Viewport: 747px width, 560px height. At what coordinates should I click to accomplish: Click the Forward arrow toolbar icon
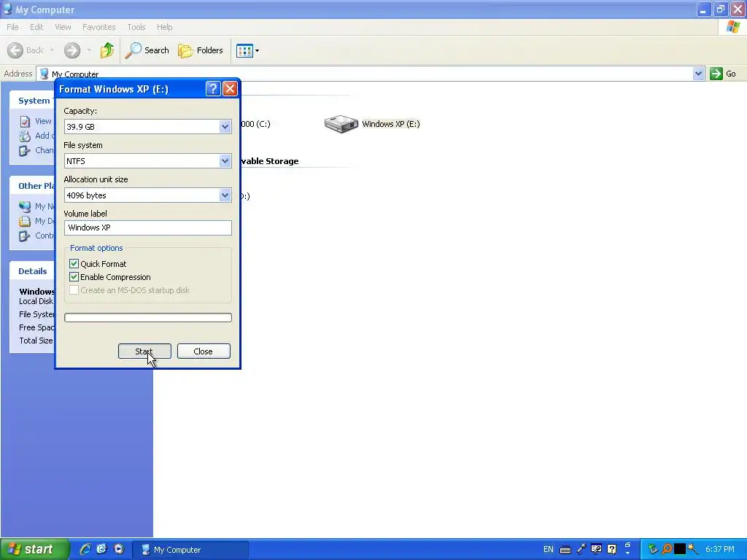pyautogui.click(x=72, y=50)
